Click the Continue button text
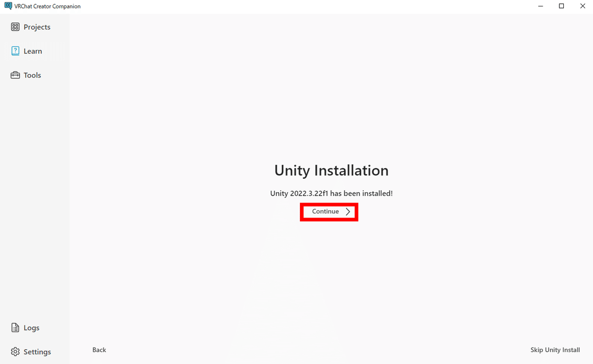This screenshot has height=364, width=593. click(x=325, y=211)
